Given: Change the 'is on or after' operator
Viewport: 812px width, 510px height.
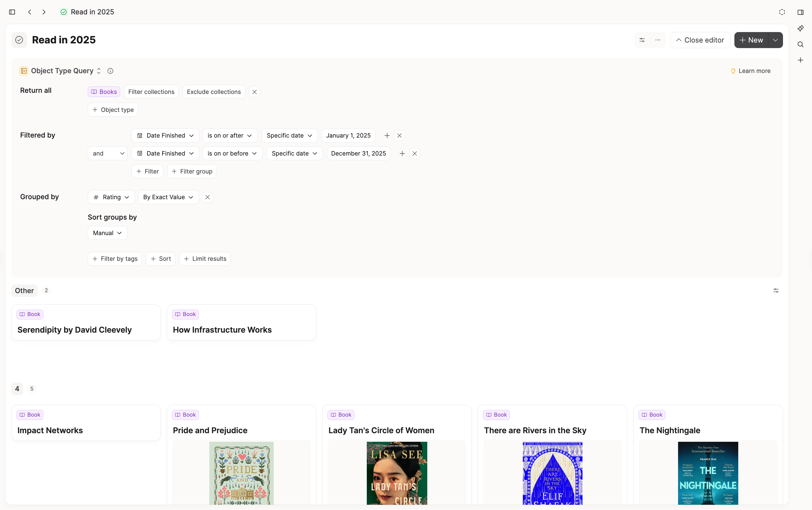Looking at the screenshot, I should tap(230, 135).
